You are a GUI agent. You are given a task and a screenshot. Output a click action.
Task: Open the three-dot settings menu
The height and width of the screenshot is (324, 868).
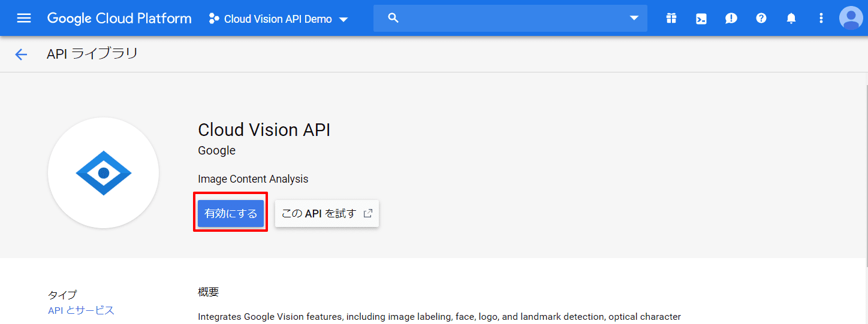(821, 19)
